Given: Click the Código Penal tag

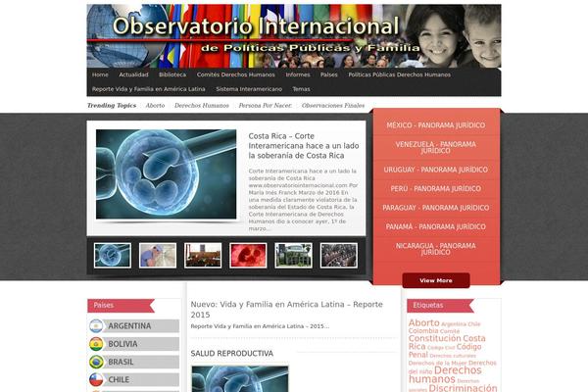Looking at the screenshot, I should click(445, 351).
